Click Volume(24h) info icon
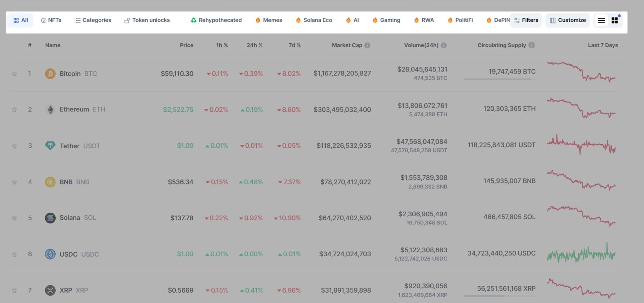The width and height of the screenshot is (644, 303). tap(444, 45)
